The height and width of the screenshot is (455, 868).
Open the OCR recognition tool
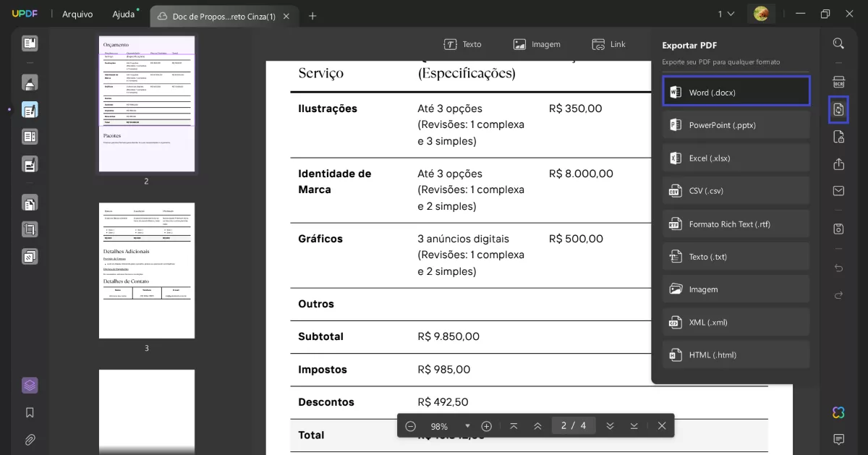[x=838, y=82]
